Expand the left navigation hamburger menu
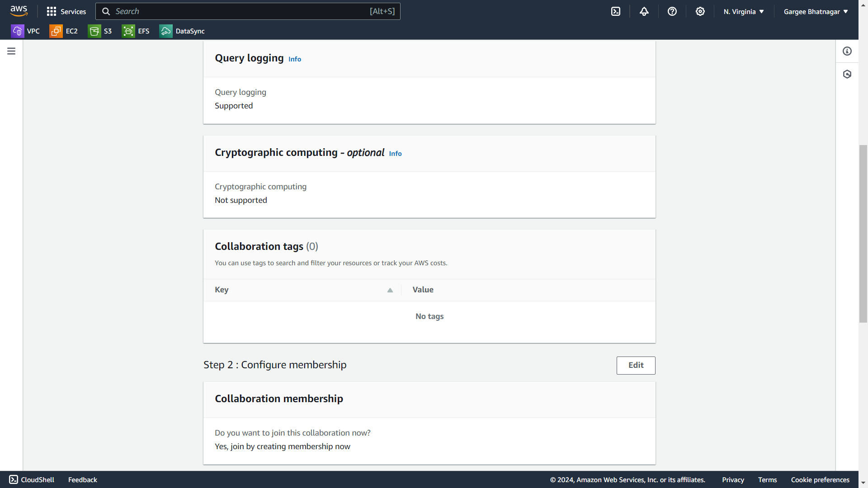 [11, 51]
